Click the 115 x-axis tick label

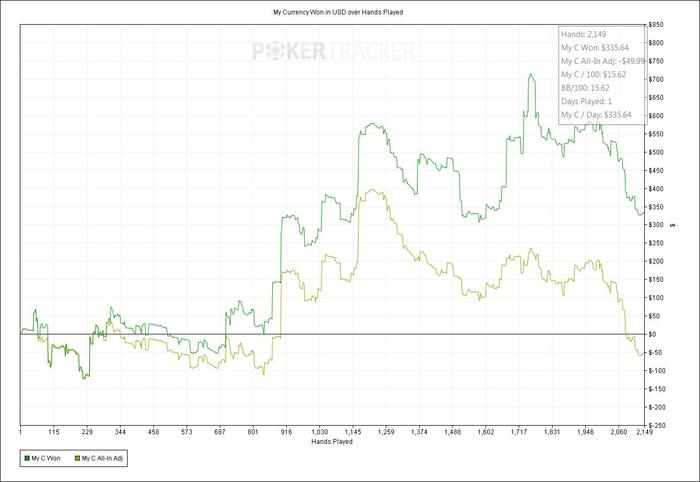pos(54,432)
